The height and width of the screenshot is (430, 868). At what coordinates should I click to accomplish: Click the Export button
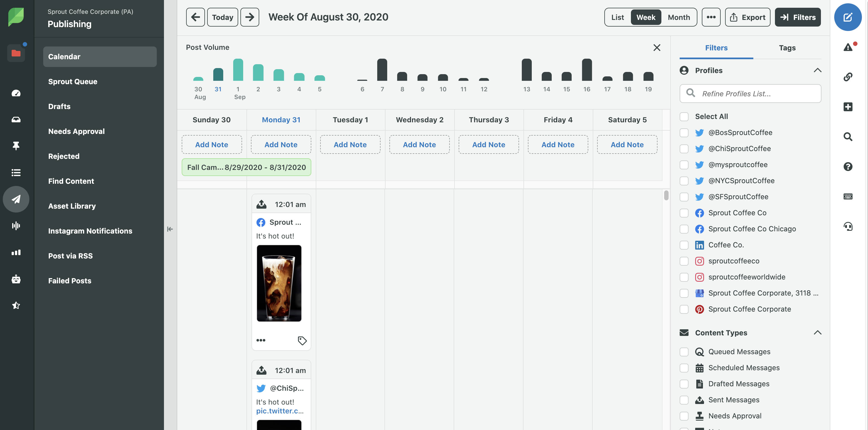pyautogui.click(x=747, y=17)
